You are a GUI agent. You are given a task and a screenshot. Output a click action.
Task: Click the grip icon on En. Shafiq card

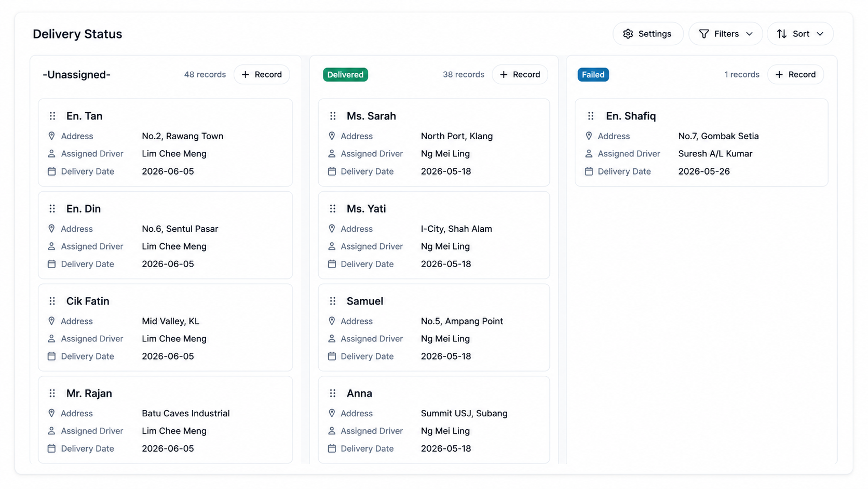(591, 116)
